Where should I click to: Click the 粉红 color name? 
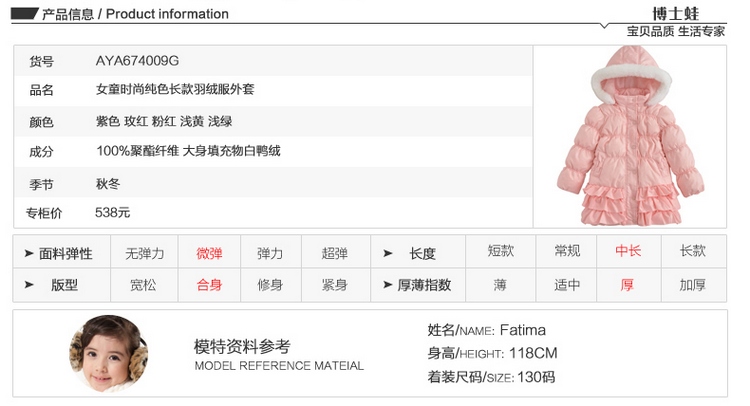click(164, 121)
